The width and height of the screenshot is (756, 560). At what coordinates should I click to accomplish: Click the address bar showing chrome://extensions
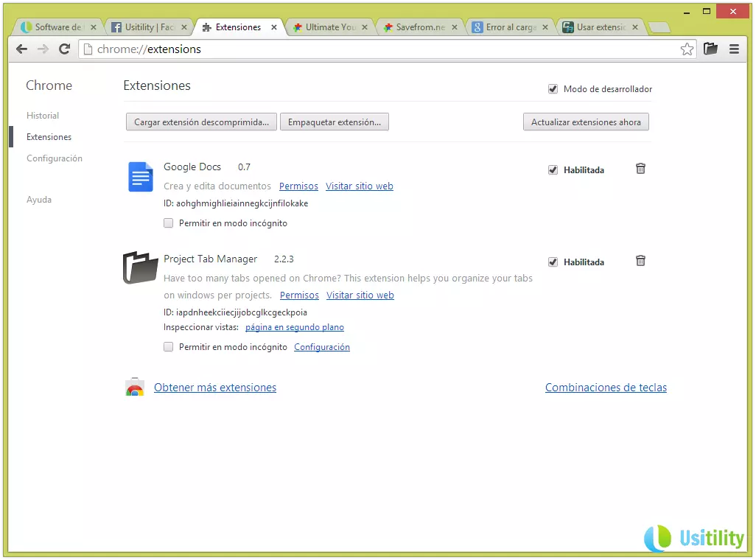tap(368, 49)
